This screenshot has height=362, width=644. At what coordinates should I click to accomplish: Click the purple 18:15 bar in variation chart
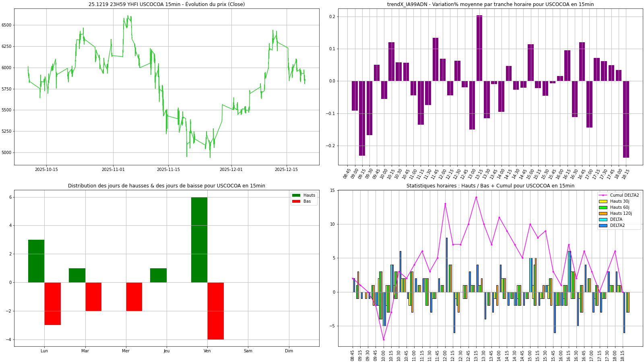click(x=626, y=119)
